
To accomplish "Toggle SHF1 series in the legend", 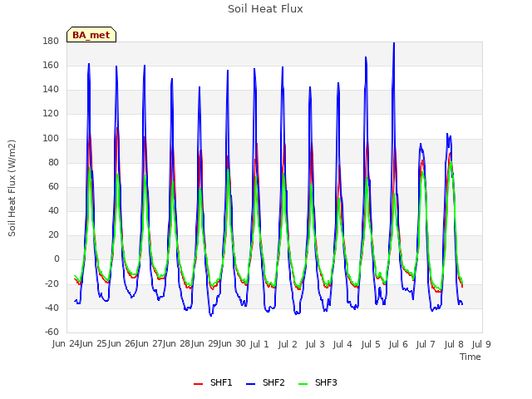I will 213,383.
